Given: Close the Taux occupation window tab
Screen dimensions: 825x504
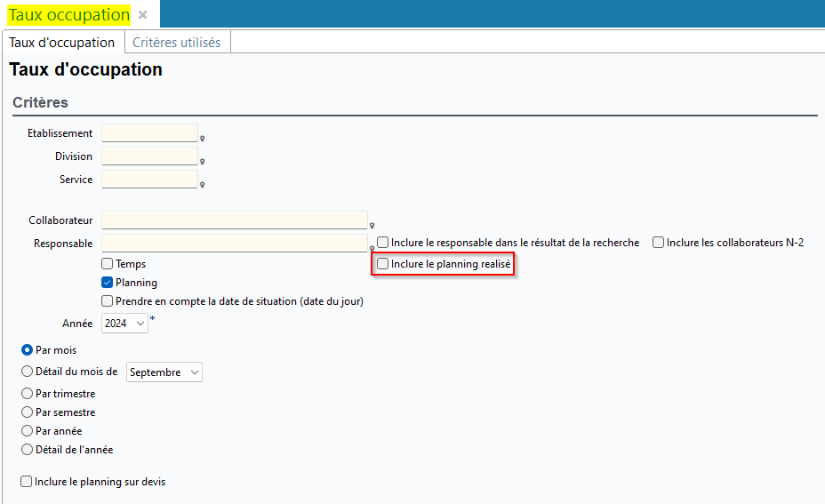Looking at the screenshot, I should coord(142,15).
